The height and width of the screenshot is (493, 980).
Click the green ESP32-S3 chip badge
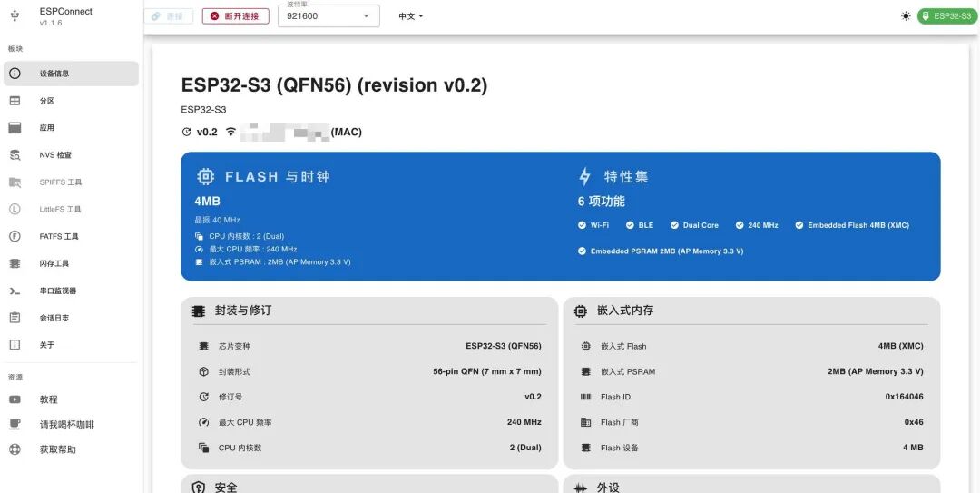click(x=946, y=16)
